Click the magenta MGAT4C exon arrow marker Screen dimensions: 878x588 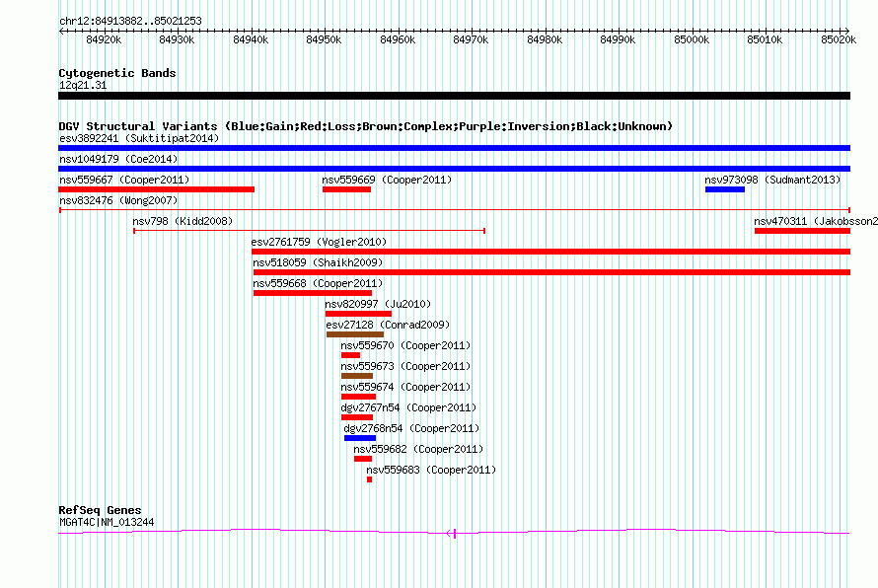point(452,534)
